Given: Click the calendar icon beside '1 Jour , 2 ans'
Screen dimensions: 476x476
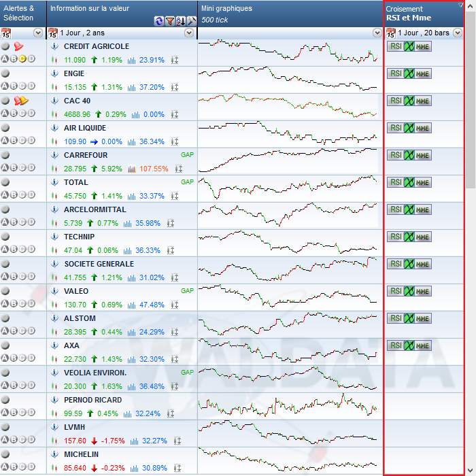Looking at the screenshot, I should (53, 33).
